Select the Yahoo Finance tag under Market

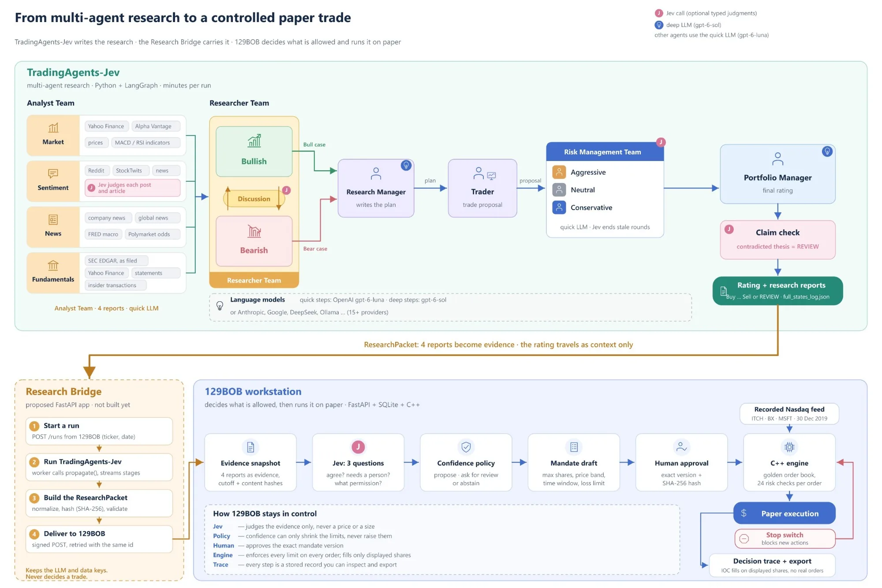[x=106, y=126]
